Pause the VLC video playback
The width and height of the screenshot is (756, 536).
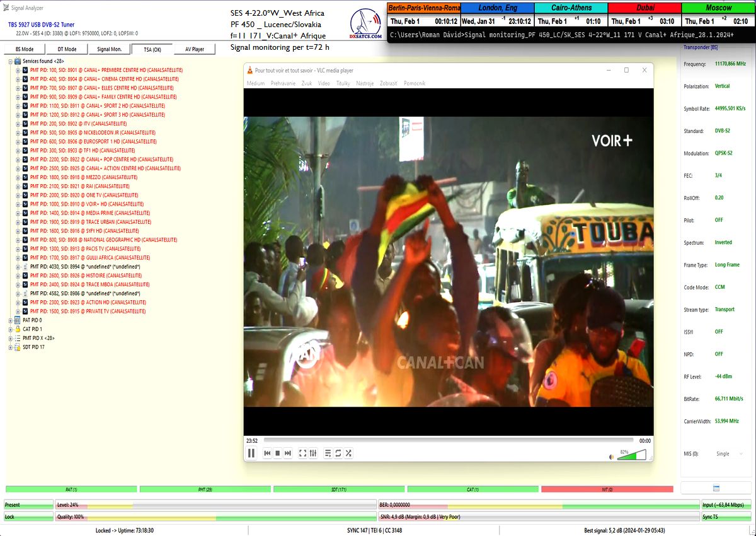click(x=251, y=453)
